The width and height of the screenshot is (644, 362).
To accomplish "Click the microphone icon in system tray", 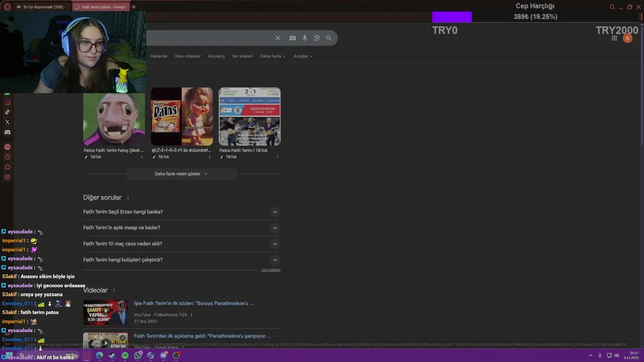I will point(600,355).
